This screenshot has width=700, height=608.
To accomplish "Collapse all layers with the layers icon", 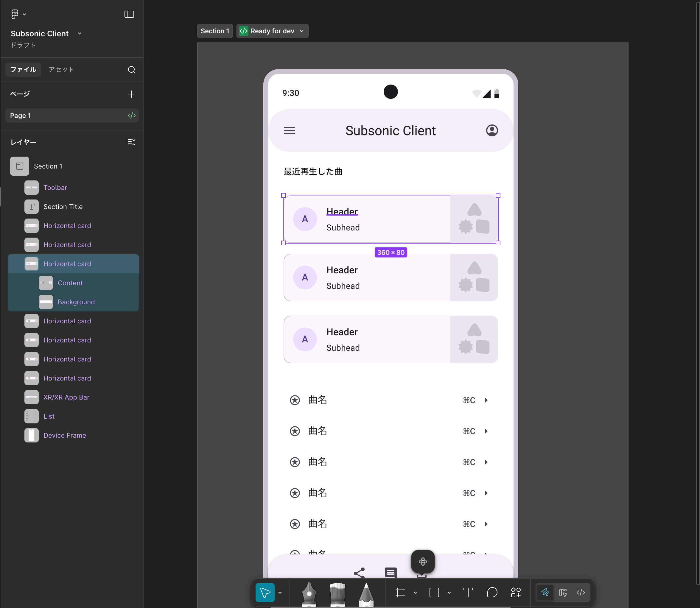I will (x=132, y=142).
